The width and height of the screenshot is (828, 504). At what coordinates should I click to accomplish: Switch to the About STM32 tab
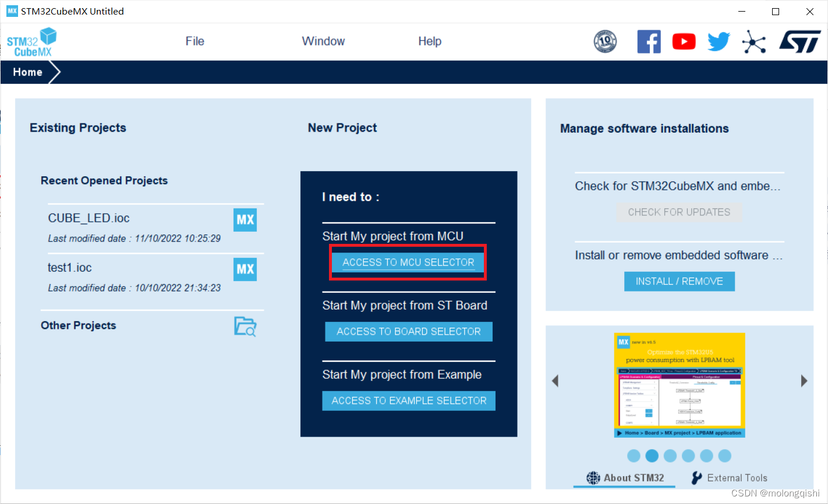tap(624, 478)
